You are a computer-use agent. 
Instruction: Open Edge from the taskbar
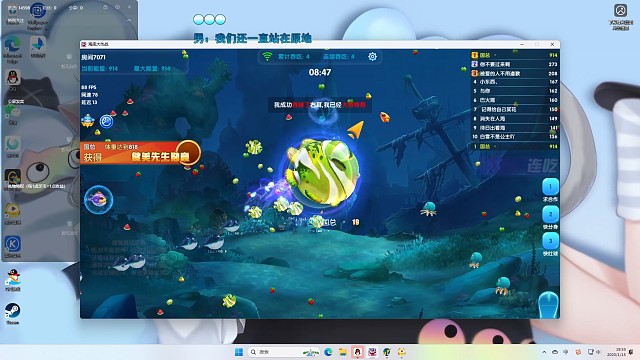328,352
